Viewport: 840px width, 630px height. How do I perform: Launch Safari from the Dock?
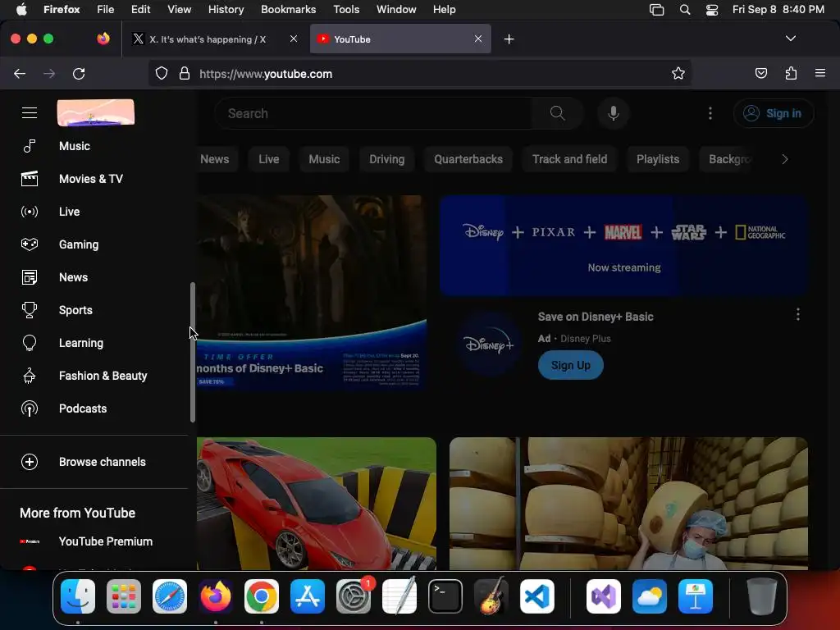click(x=170, y=596)
